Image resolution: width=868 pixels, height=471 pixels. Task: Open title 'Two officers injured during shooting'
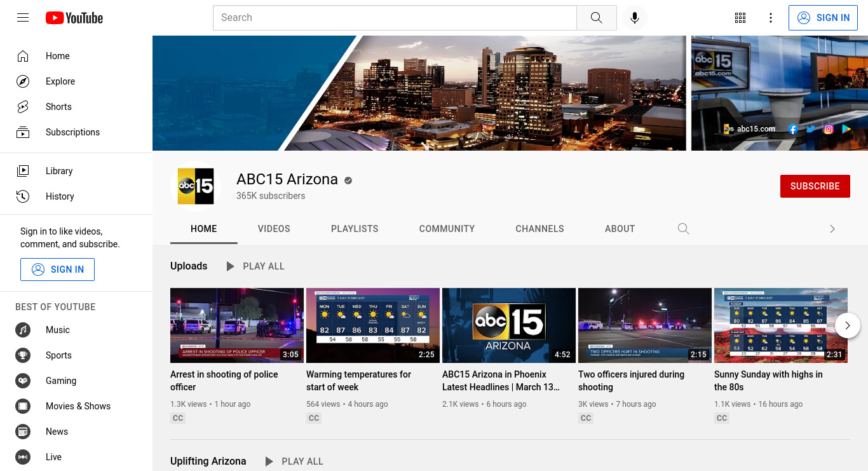pos(632,381)
